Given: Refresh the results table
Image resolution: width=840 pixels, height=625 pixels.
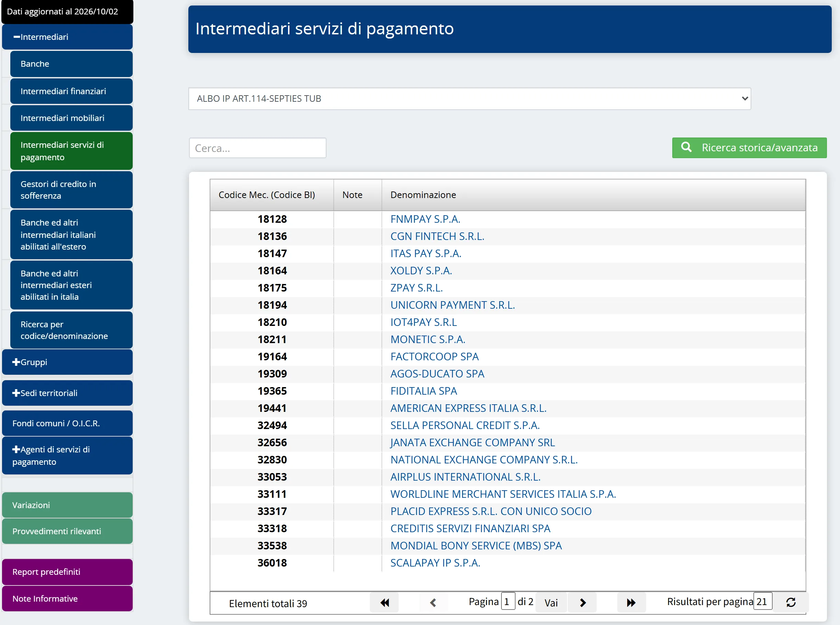Looking at the screenshot, I should point(791,602).
